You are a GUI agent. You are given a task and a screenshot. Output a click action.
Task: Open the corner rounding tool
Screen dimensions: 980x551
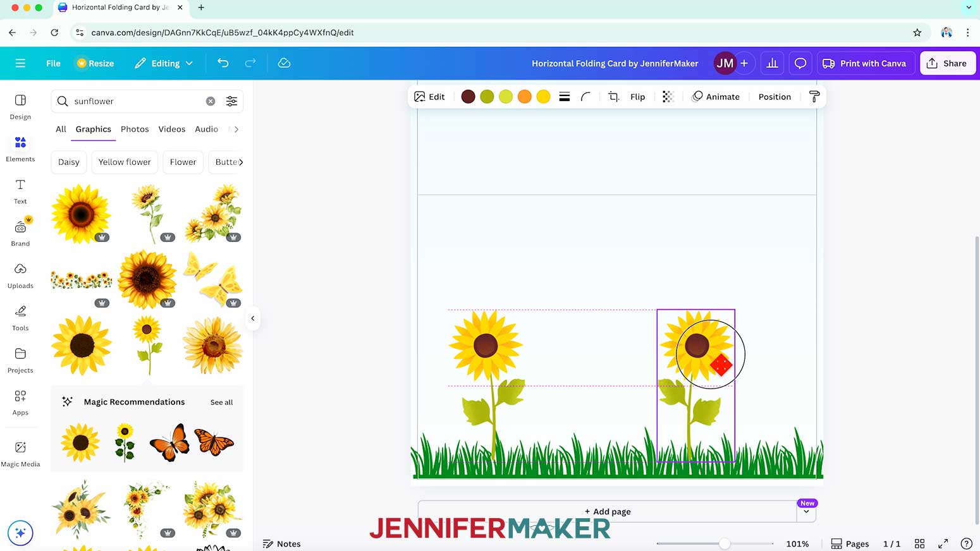pyautogui.click(x=585, y=97)
